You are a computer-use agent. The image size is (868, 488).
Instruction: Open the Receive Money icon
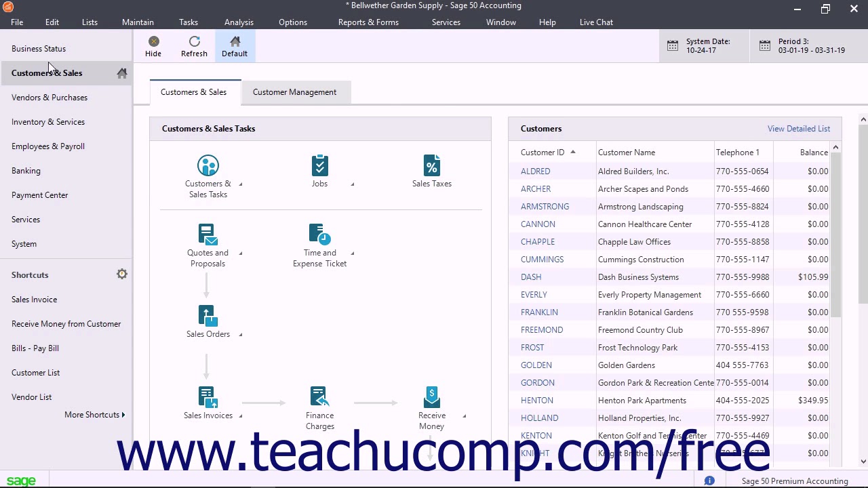pyautogui.click(x=432, y=398)
